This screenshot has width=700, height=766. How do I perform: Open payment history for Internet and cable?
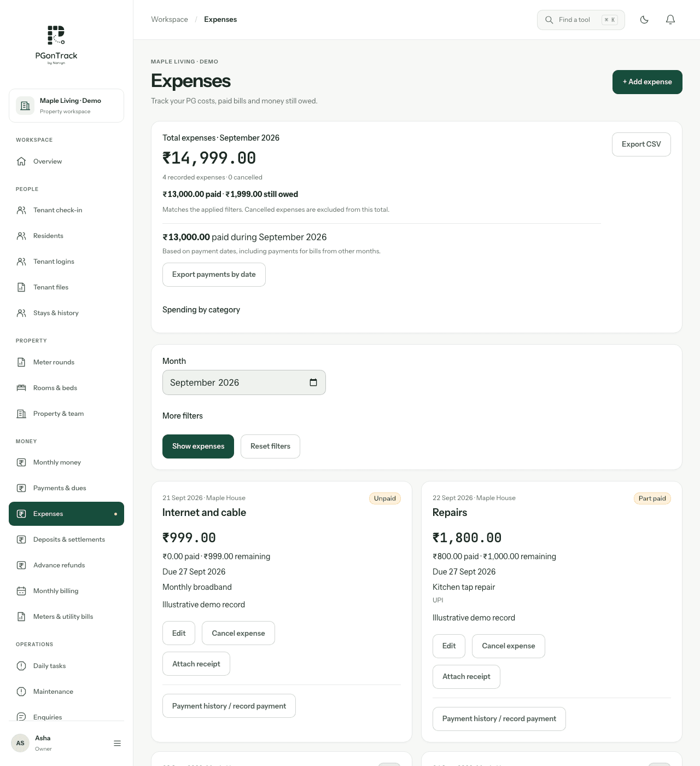coord(229,706)
